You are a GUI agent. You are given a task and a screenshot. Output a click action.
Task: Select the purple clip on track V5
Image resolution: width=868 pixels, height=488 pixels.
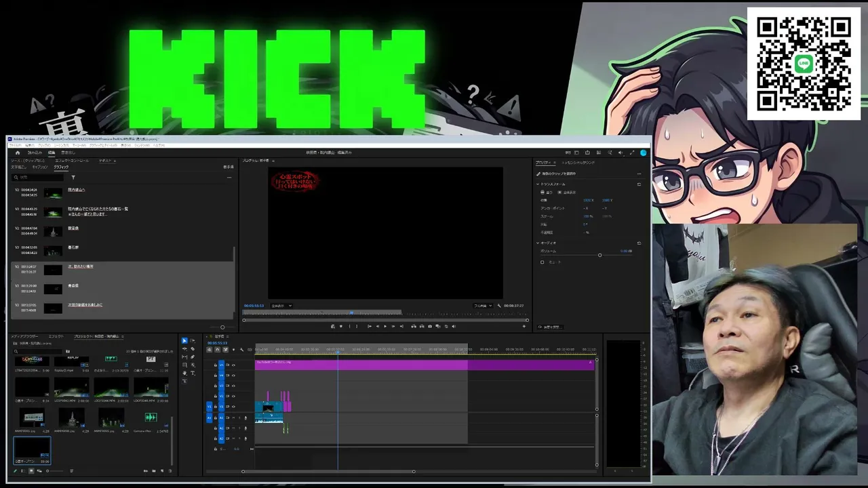coord(425,365)
